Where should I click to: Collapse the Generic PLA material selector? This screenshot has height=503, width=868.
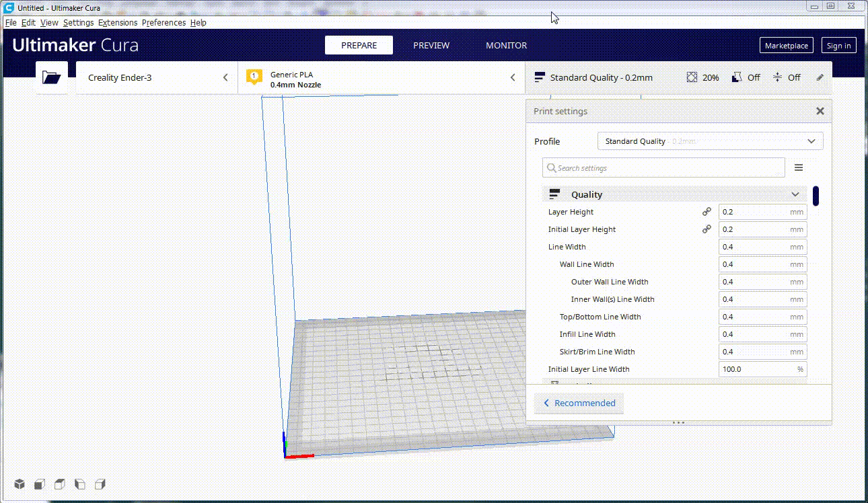[513, 77]
